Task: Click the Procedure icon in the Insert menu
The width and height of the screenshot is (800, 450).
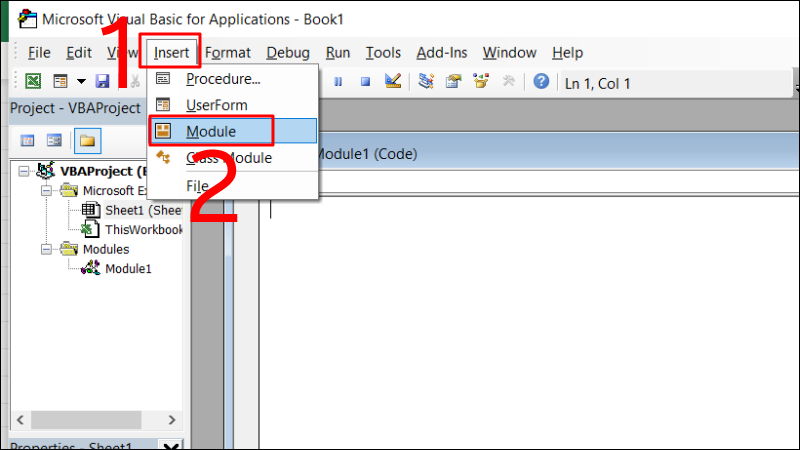Action: tap(163, 79)
